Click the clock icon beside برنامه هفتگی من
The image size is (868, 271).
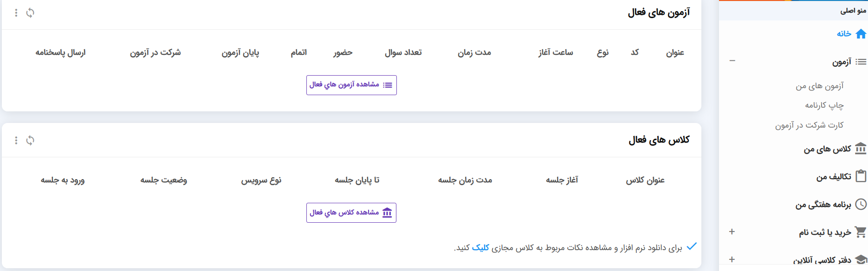coord(861,204)
